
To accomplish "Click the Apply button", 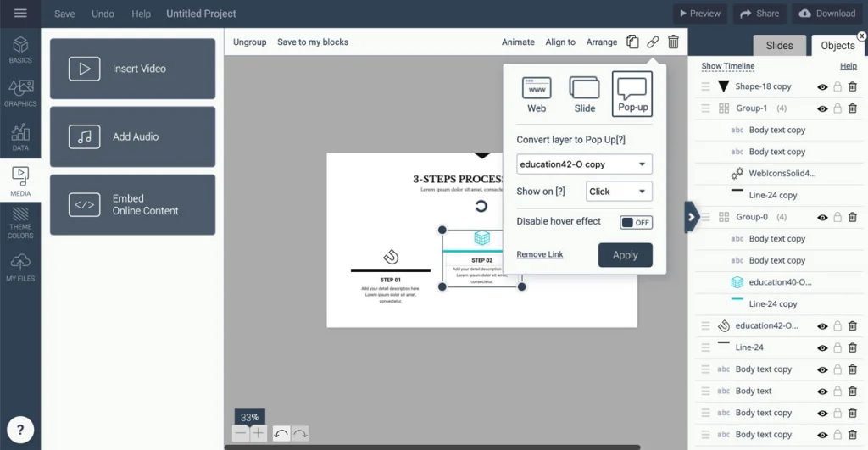I will pyautogui.click(x=625, y=255).
